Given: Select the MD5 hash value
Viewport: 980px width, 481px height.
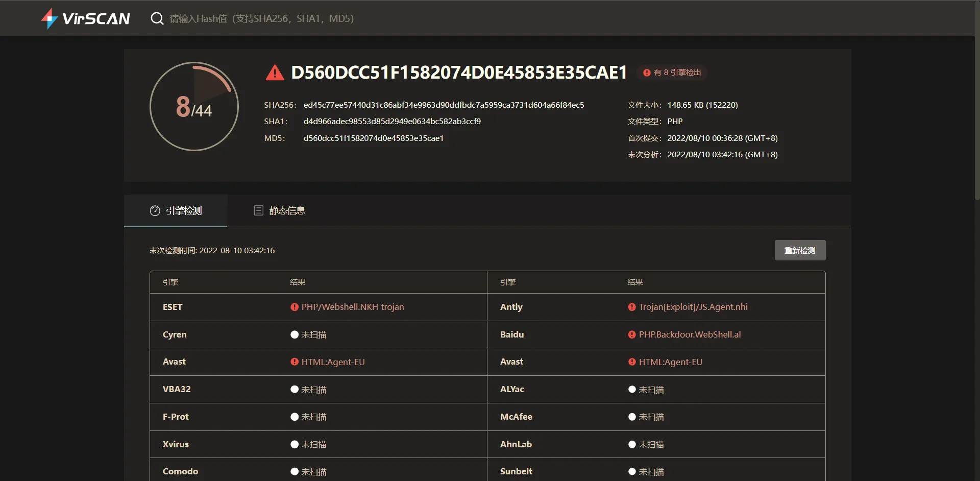Looking at the screenshot, I should 374,138.
